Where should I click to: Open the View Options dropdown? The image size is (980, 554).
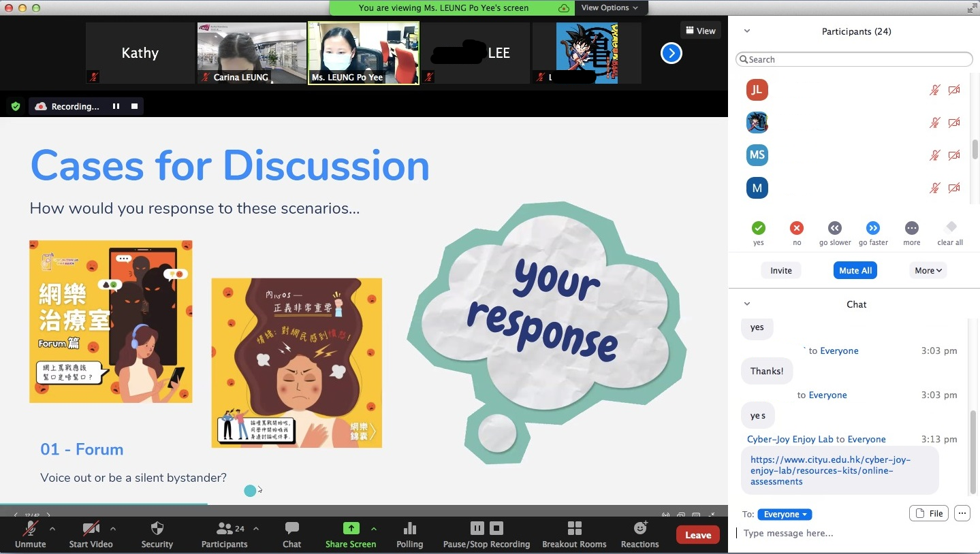pyautogui.click(x=610, y=7)
